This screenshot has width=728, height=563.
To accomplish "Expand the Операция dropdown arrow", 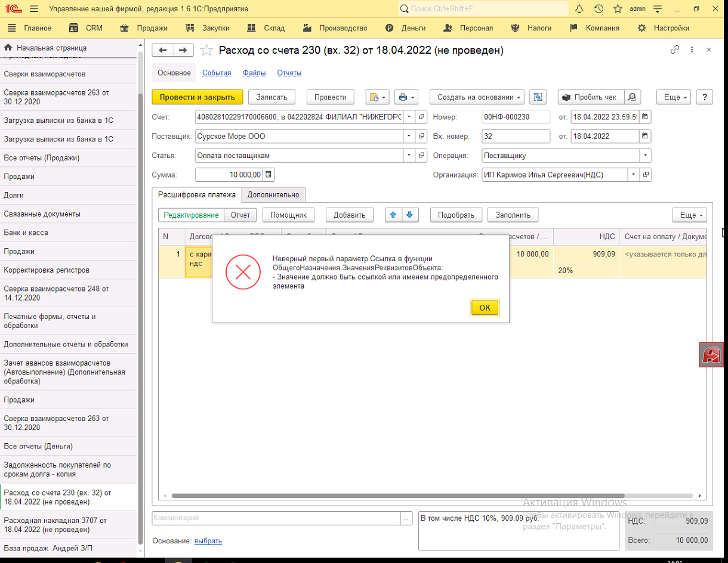I will (645, 156).
